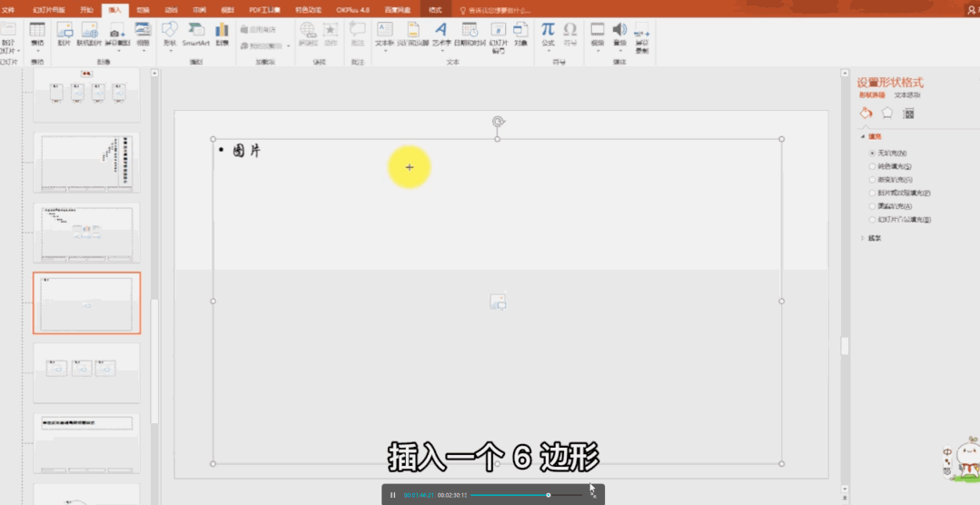Pause the video with the pause button
The width and height of the screenshot is (980, 505).
tap(392, 495)
